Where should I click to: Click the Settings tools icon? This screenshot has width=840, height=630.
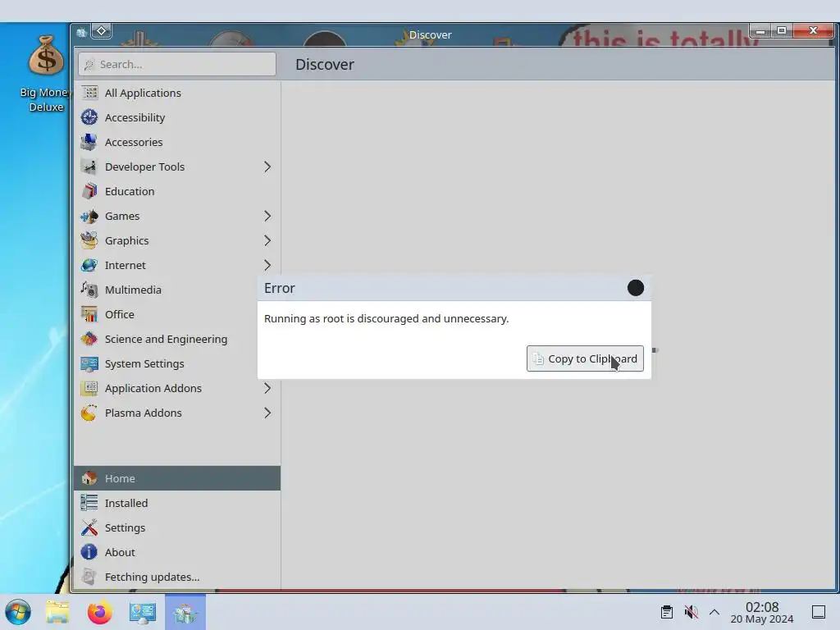pyautogui.click(x=89, y=527)
